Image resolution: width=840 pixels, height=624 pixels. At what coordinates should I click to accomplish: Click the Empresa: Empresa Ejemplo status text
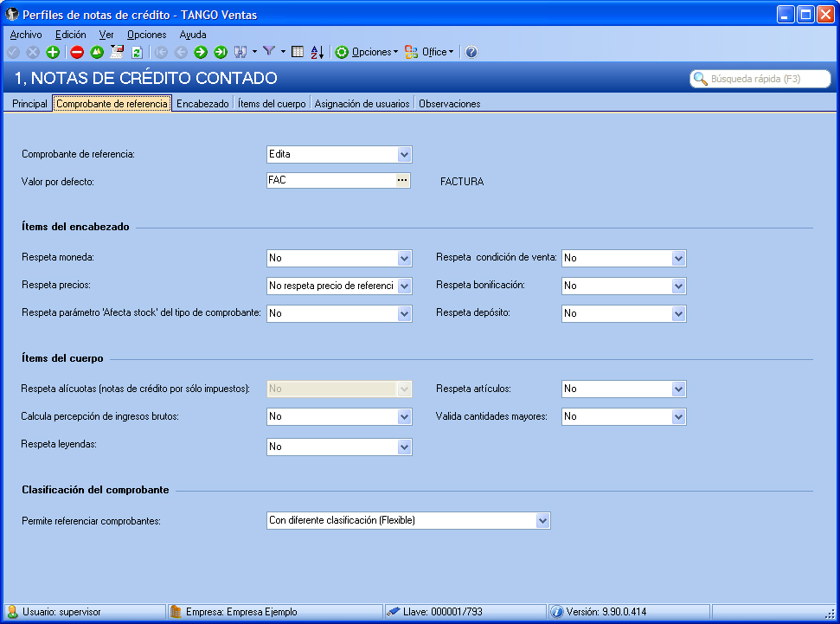coord(241,612)
